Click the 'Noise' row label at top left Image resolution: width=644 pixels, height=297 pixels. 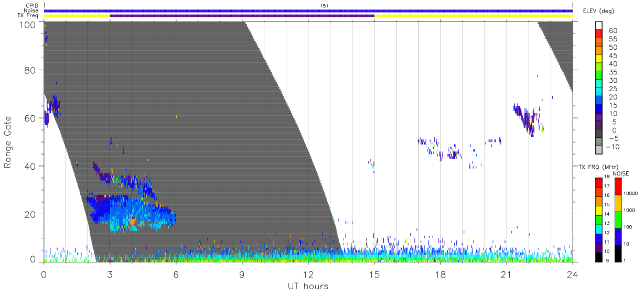[32, 10]
